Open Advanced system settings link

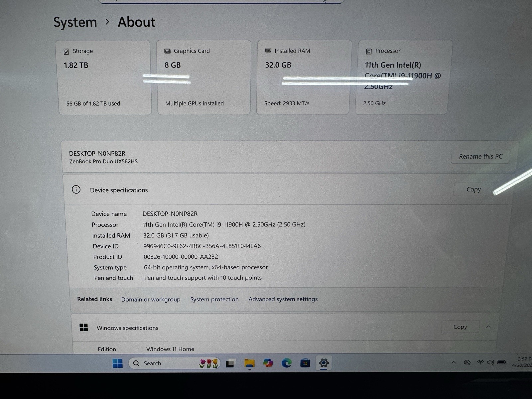coord(283,299)
